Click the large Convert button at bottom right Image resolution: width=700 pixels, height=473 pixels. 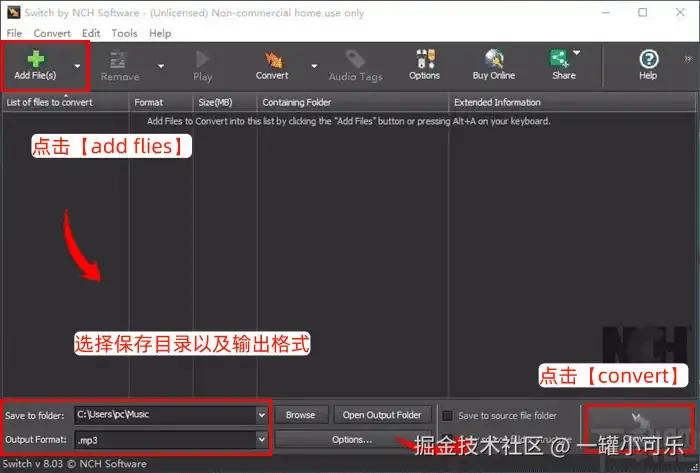[x=639, y=428]
